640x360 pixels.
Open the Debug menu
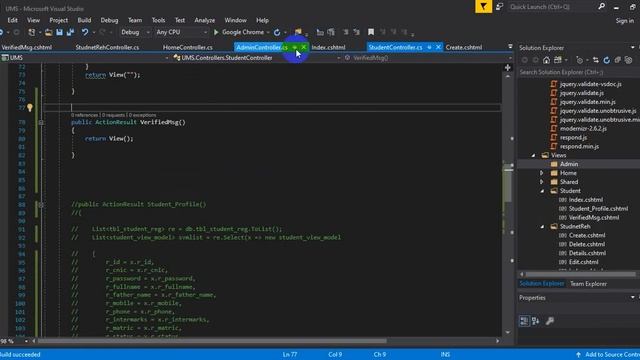(109, 20)
